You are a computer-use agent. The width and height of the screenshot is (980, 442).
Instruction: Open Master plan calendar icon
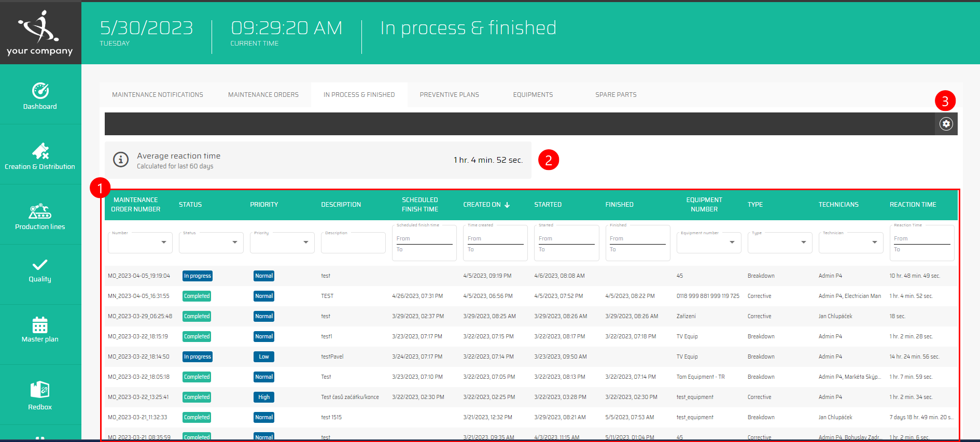pyautogui.click(x=40, y=325)
